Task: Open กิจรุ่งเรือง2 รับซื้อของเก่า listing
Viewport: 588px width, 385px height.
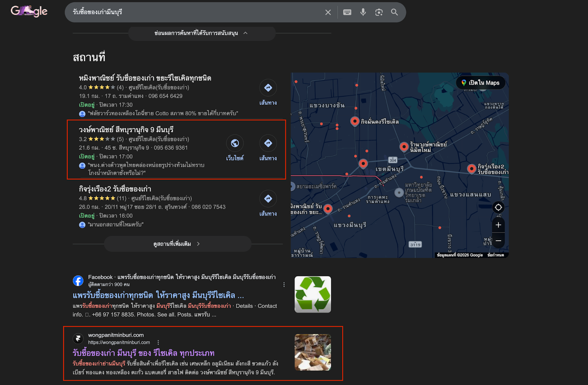Action: tap(115, 189)
